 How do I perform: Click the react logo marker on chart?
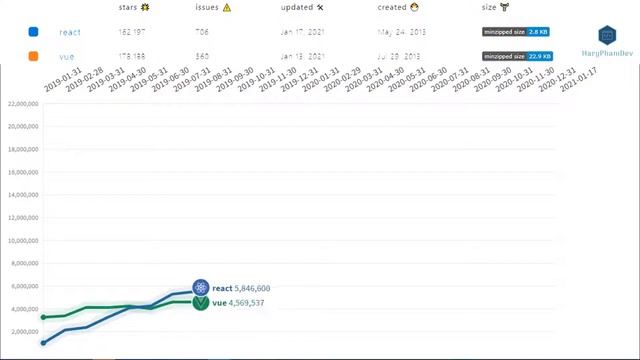tap(201, 288)
